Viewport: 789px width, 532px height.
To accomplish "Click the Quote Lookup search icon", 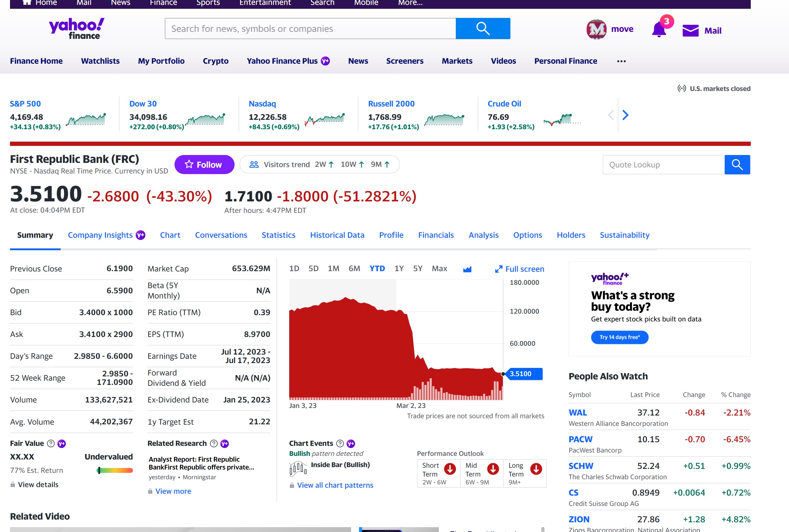I will point(737,165).
